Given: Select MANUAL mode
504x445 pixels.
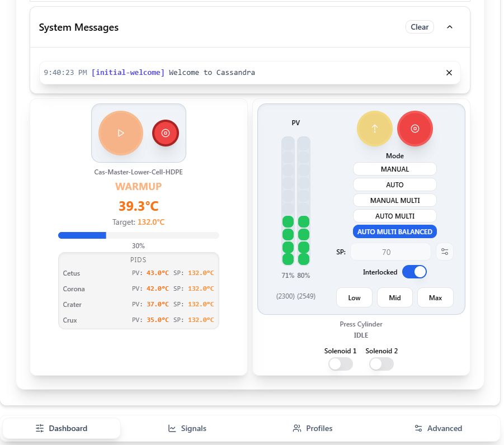Looking at the screenshot, I should [x=394, y=169].
